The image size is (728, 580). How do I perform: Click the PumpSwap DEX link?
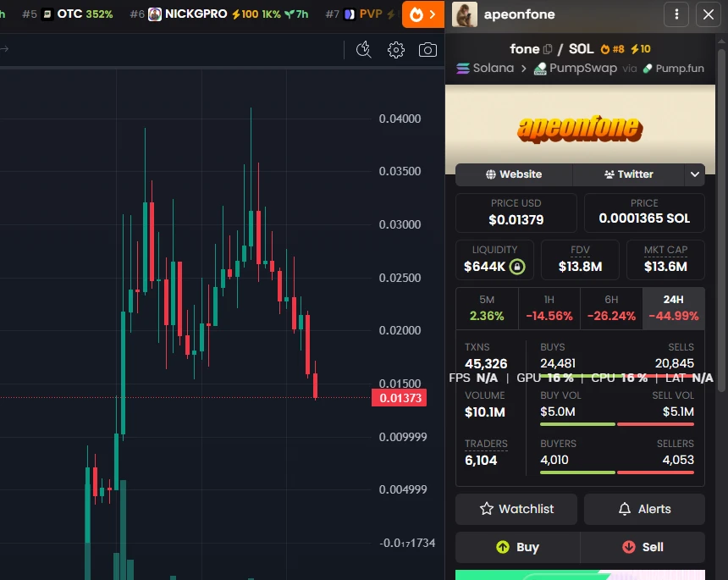[x=576, y=69]
